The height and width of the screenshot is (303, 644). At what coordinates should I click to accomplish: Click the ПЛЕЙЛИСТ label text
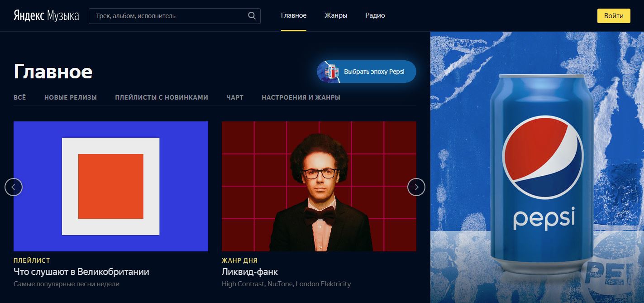pyautogui.click(x=32, y=260)
